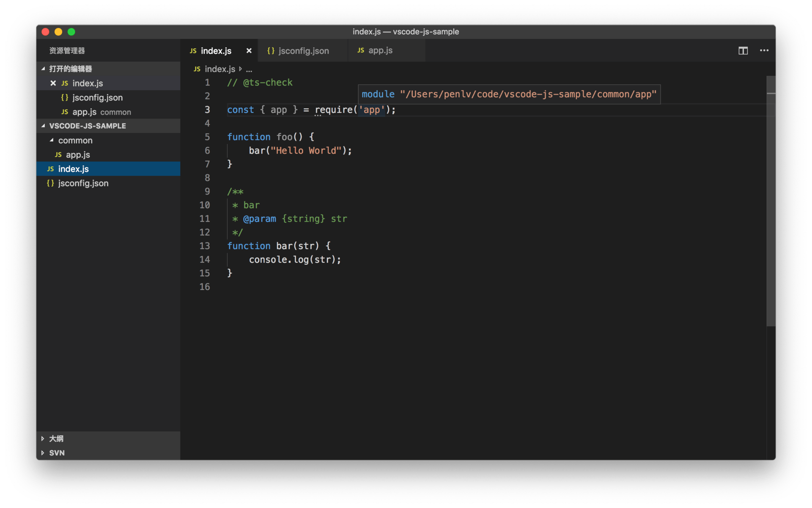Screen dimensions: 812x508
Task: Click the // @ts-check comment
Action: coord(260,82)
